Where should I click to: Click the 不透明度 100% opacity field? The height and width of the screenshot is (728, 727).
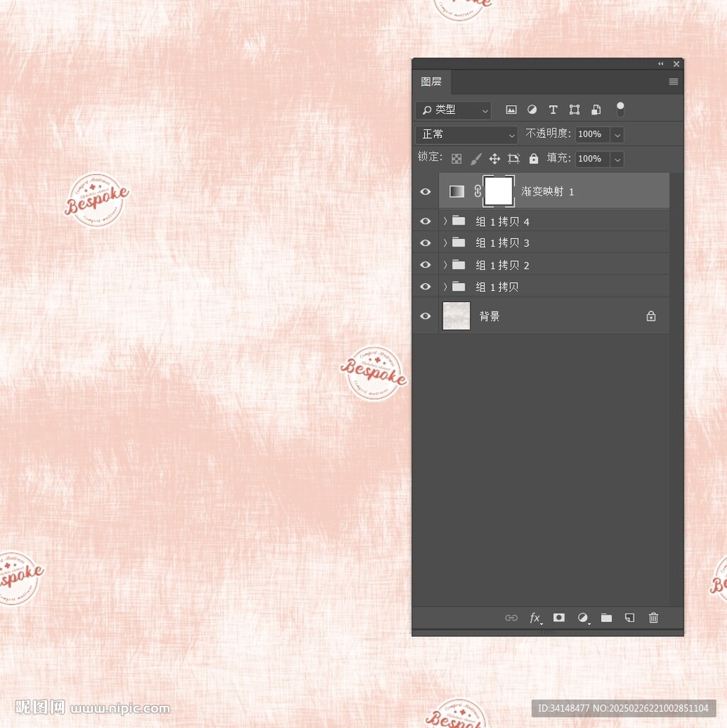click(x=593, y=134)
